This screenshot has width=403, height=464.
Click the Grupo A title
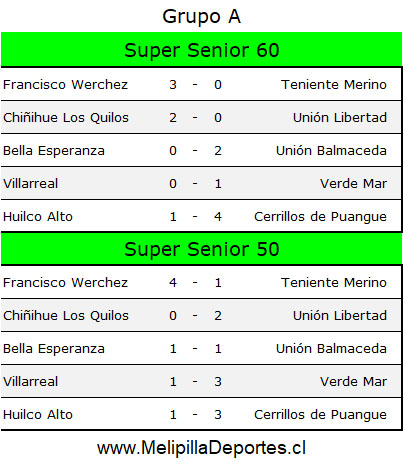pyautogui.click(x=201, y=17)
